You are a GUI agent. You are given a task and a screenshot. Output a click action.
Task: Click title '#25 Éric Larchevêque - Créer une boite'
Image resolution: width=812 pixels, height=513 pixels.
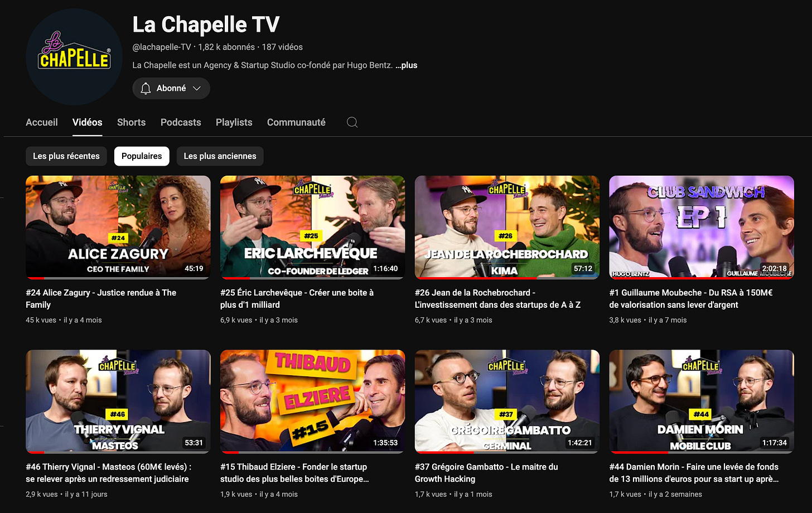(297, 298)
